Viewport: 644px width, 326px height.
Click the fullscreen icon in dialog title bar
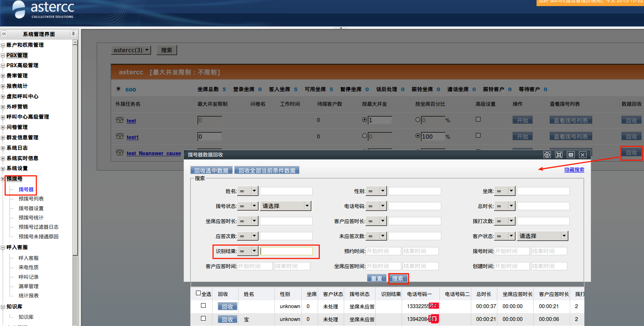coord(559,155)
